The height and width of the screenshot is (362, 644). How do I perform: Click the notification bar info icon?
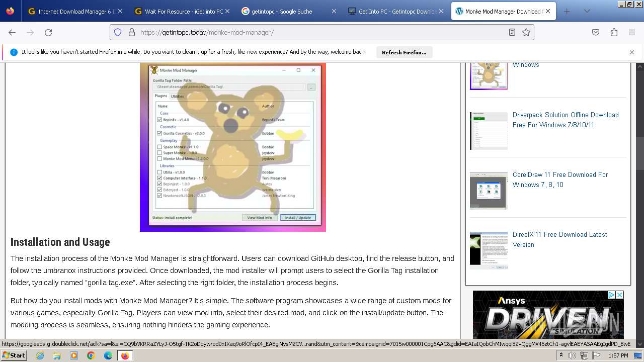coord(14,52)
